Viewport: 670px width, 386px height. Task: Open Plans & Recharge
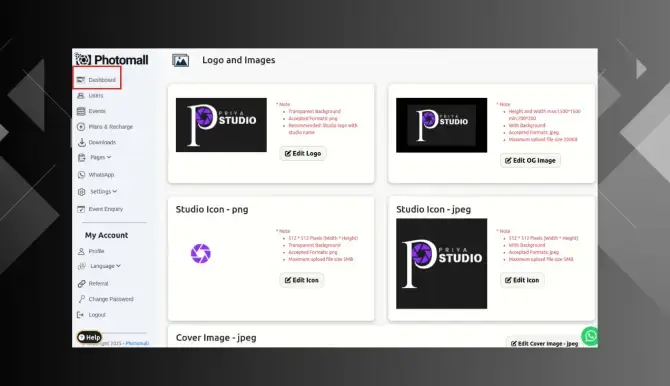[x=111, y=127]
